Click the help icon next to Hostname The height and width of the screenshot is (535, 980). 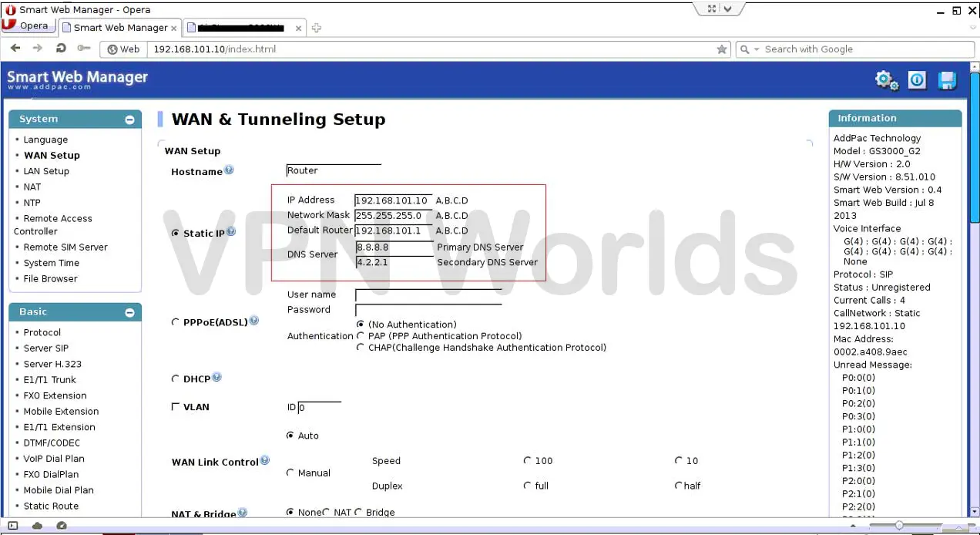coord(229,169)
